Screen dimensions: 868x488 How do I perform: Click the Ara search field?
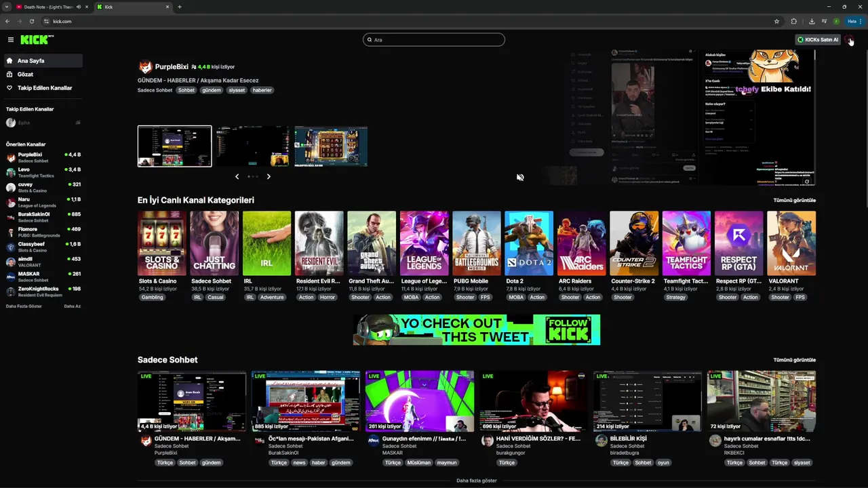[434, 40]
